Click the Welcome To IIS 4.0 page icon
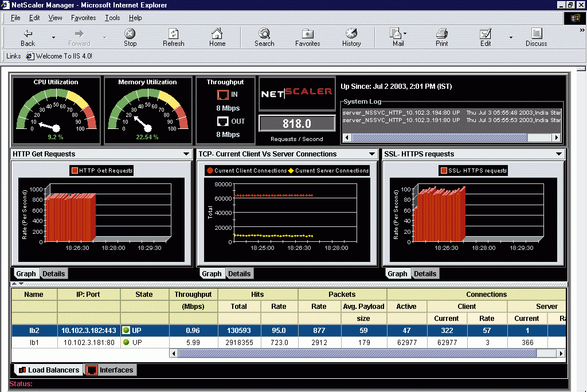Image resolution: width=587 pixels, height=392 pixels. coord(30,56)
